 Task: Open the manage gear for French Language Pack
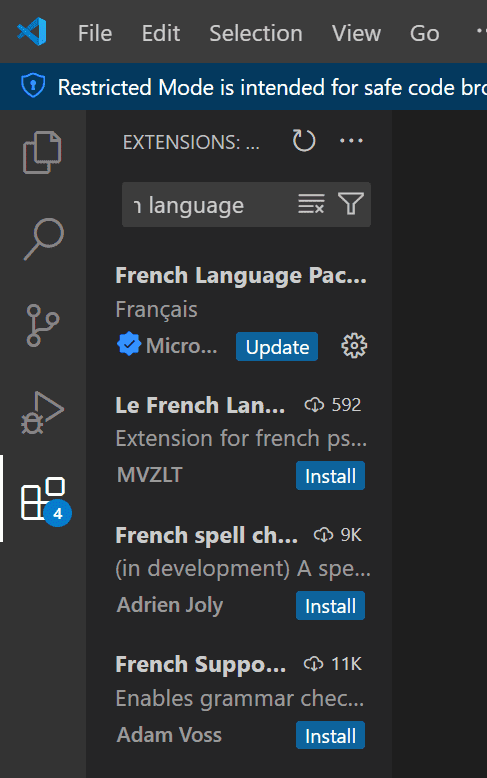tap(354, 346)
